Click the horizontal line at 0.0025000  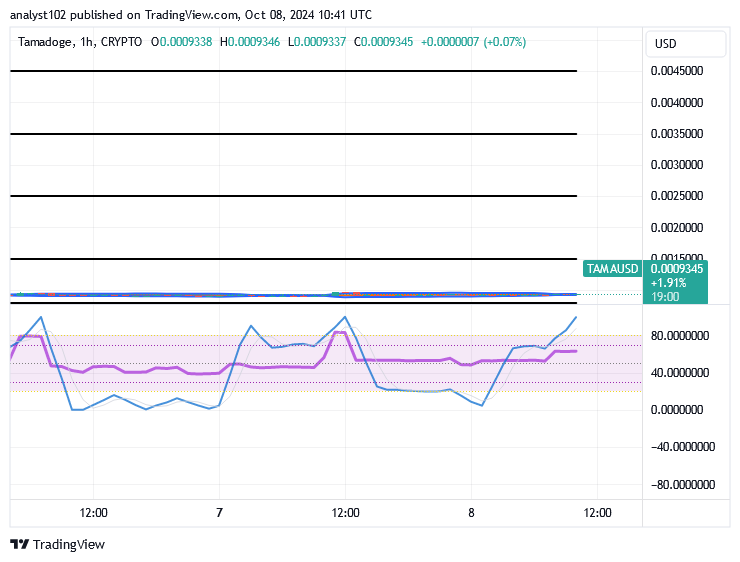(294, 196)
